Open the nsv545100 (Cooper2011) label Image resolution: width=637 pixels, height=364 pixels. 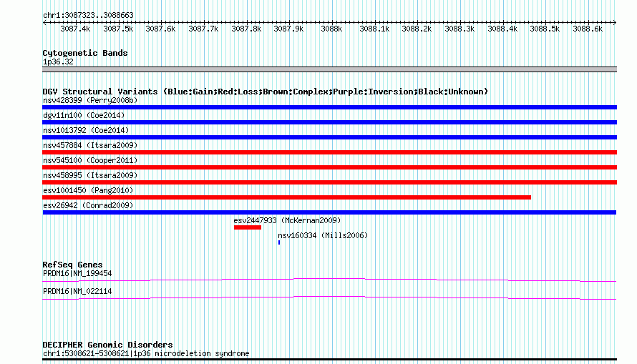(90, 160)
